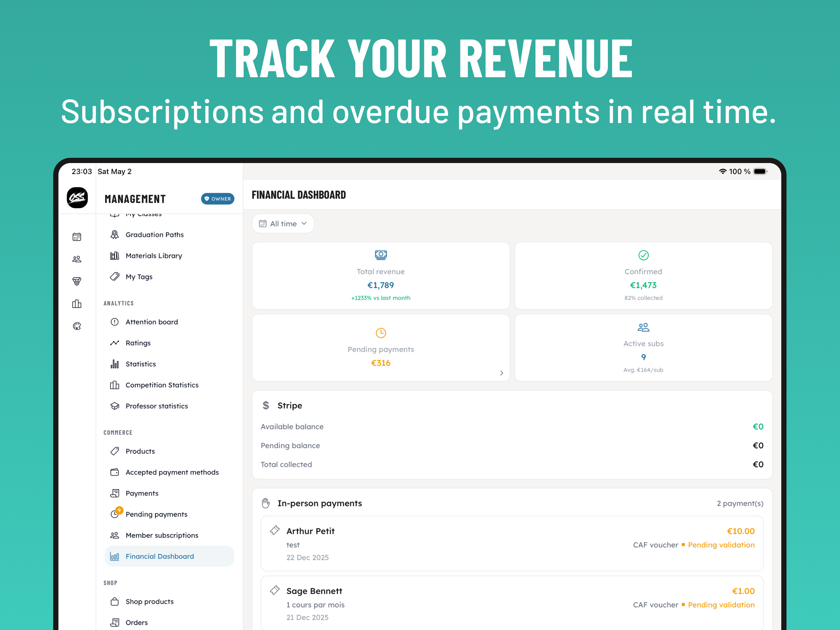Open the Confirmed revenue card
Screen dimensions: 840x630
(x=643, y=276)
